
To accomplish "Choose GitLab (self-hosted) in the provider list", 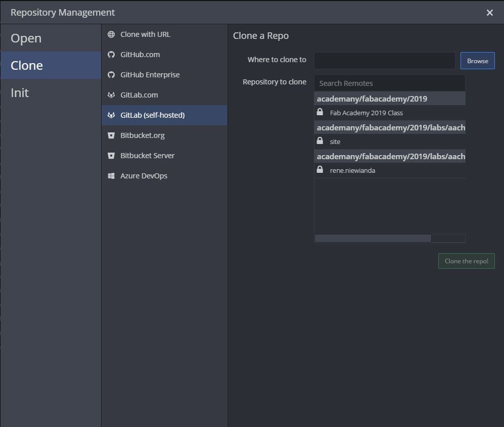I will [152, 115].
